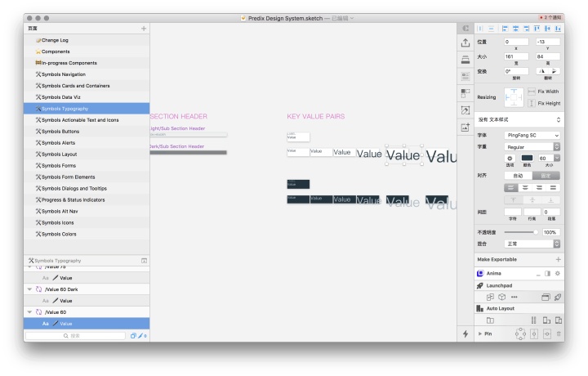Open font size 60 dropdown arrow
588x376 pixels.
coord(556,158)
